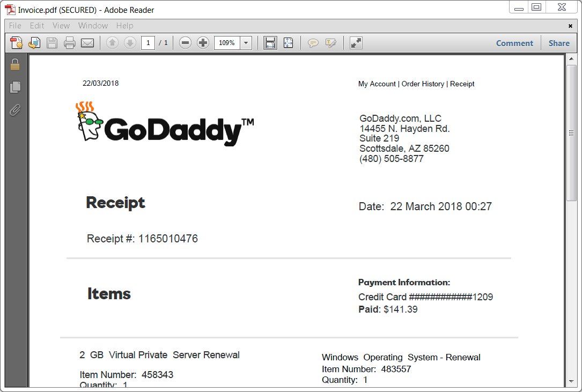This screenshot has width=582, height=392.
Task: Print the document using printer icon
Action: (x=69, y=43)
